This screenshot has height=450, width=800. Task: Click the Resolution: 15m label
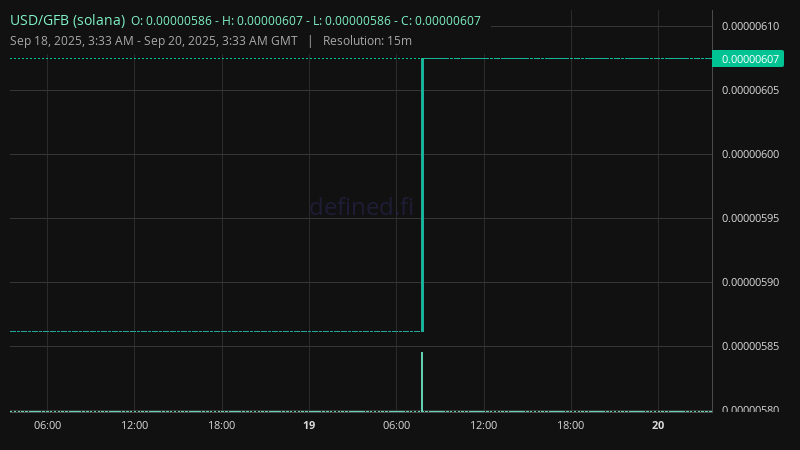pyautogui.click(x=367, y=41)
